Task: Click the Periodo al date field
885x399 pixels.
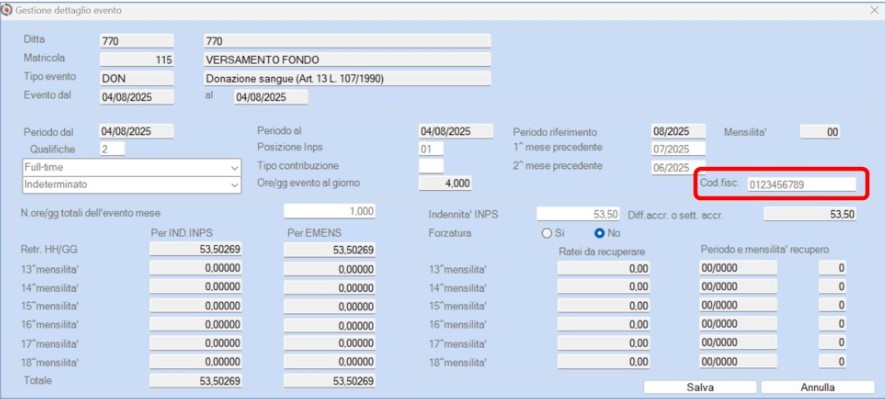Action: 456,131
